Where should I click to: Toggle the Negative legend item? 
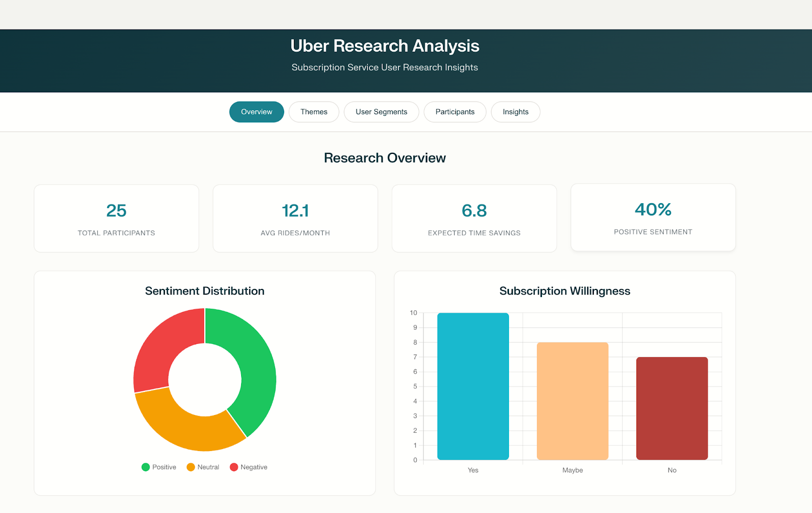tap(248, 467)
